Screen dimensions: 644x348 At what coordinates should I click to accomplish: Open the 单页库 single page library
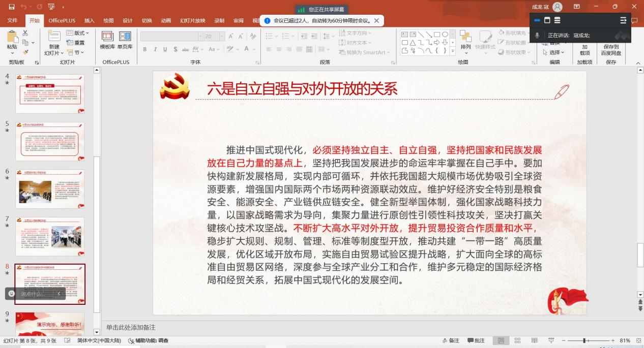coord(125,40)
